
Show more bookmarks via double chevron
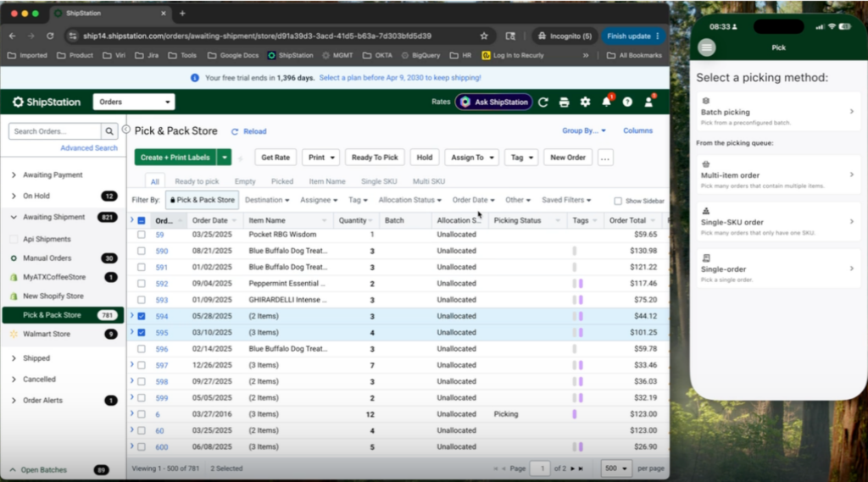pos(586,55)
